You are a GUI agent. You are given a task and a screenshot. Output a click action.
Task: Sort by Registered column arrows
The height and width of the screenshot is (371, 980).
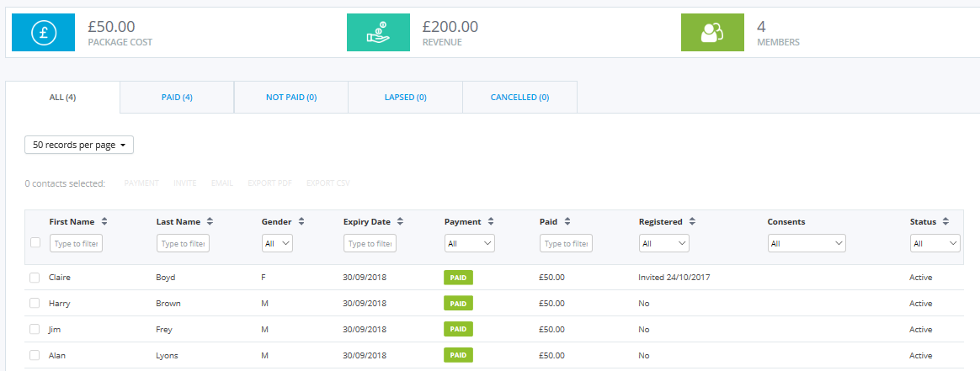[692, 222]
